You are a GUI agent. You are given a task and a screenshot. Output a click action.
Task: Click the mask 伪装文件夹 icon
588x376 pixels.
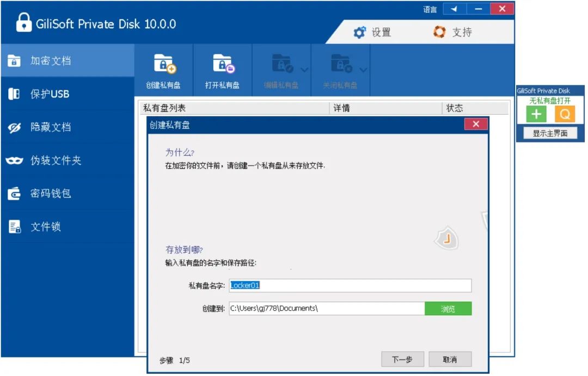point(14,161)
